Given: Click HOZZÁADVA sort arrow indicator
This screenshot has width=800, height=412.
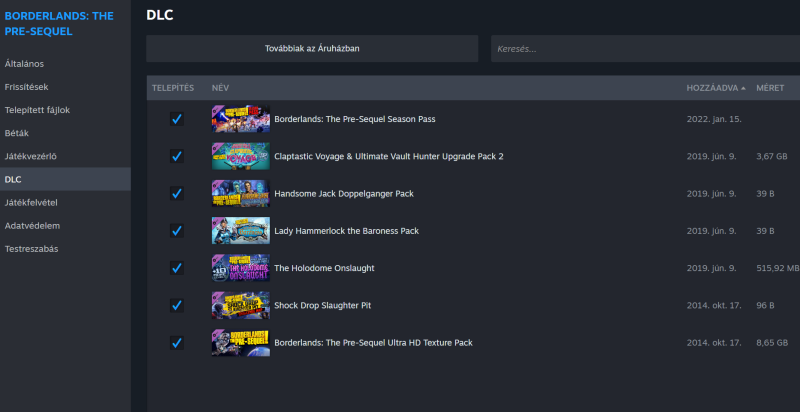Looking at the screenshot, I should tap(743, 88).
